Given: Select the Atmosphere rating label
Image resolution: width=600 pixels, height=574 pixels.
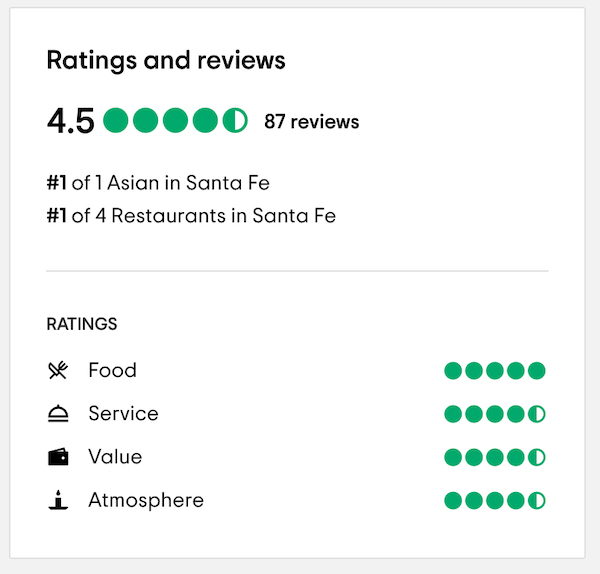Looking at the screenshot, I should [146, 500].
